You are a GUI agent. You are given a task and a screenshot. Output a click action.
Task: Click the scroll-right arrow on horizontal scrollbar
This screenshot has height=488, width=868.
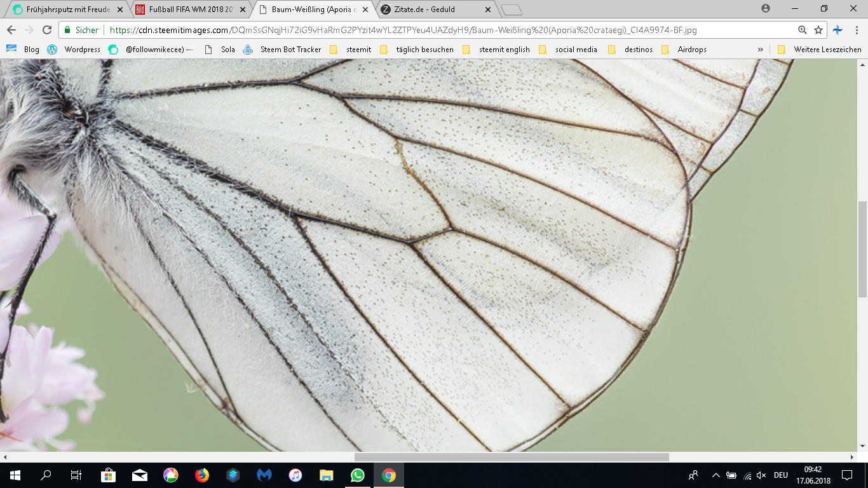(852, 457)
